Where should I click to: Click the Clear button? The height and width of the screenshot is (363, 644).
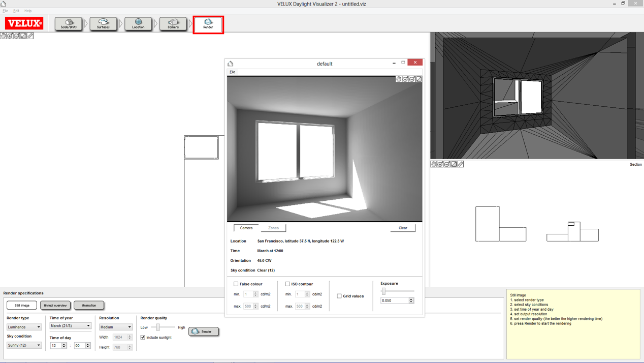tap(403, 228)
